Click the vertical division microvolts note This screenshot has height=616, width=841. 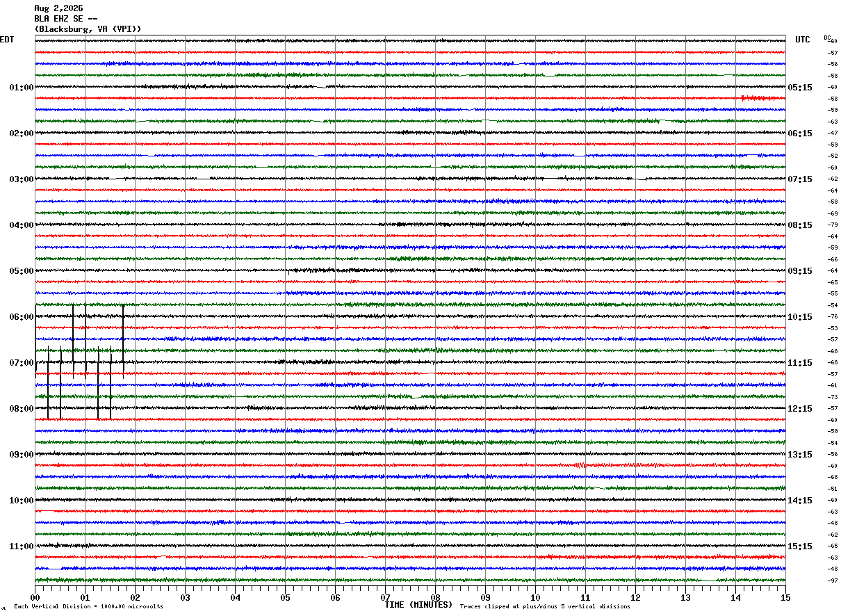(x=88, y=607)
